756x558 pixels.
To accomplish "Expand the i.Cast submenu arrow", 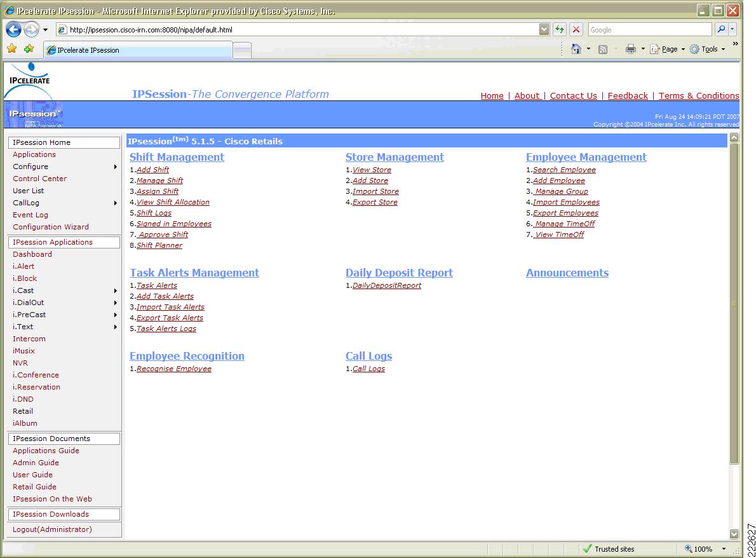I will 115,291.
